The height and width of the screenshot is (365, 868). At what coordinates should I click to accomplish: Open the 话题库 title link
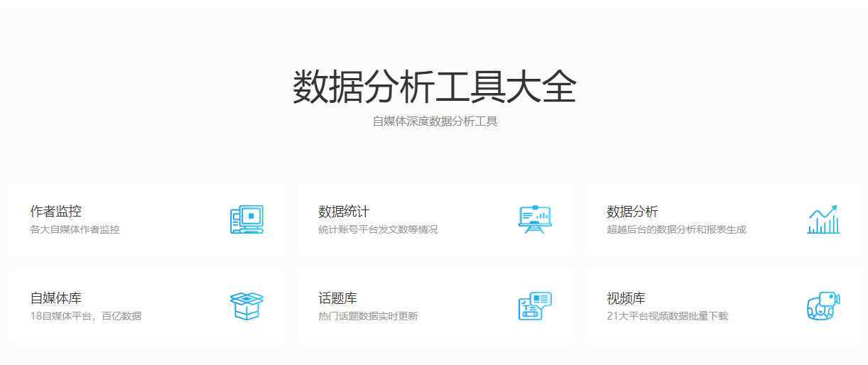[x=337, y=298]
